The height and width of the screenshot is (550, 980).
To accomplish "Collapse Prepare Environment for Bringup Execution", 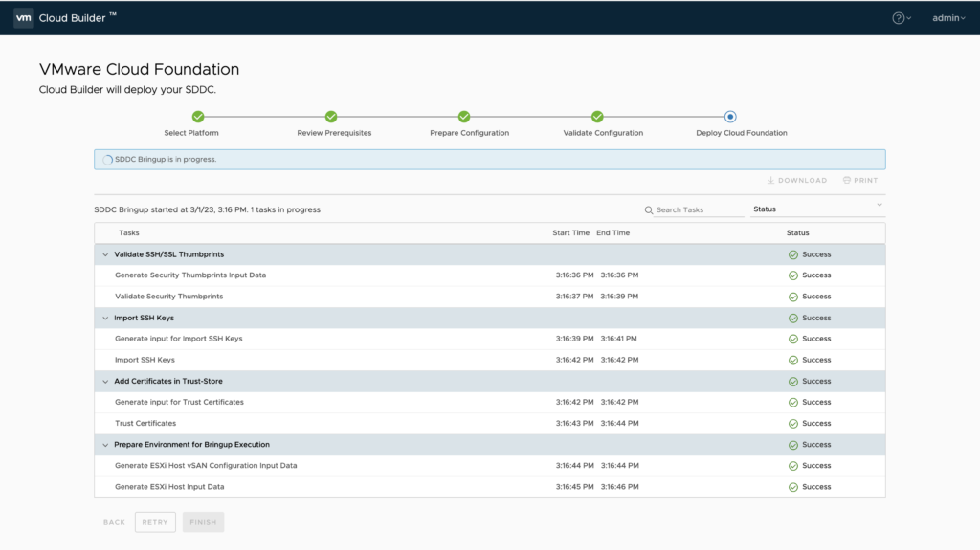I will 105,444.
